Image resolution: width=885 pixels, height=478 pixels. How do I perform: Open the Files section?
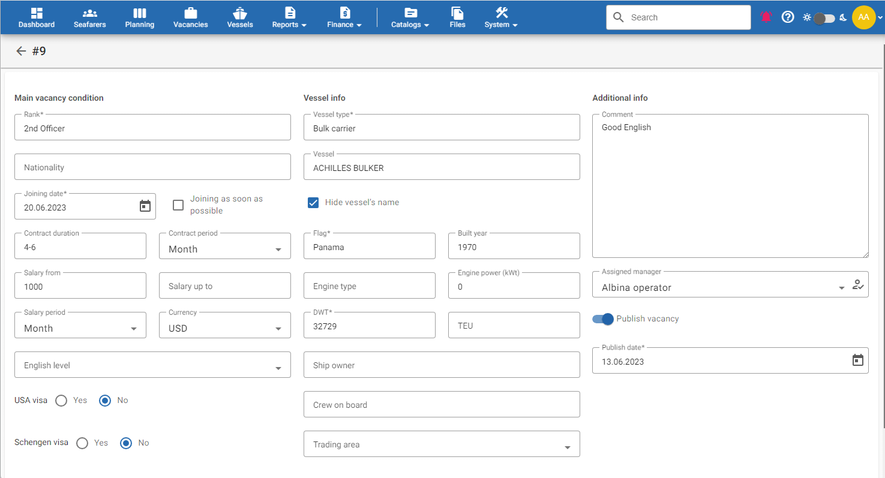click(x=457, y=17)
